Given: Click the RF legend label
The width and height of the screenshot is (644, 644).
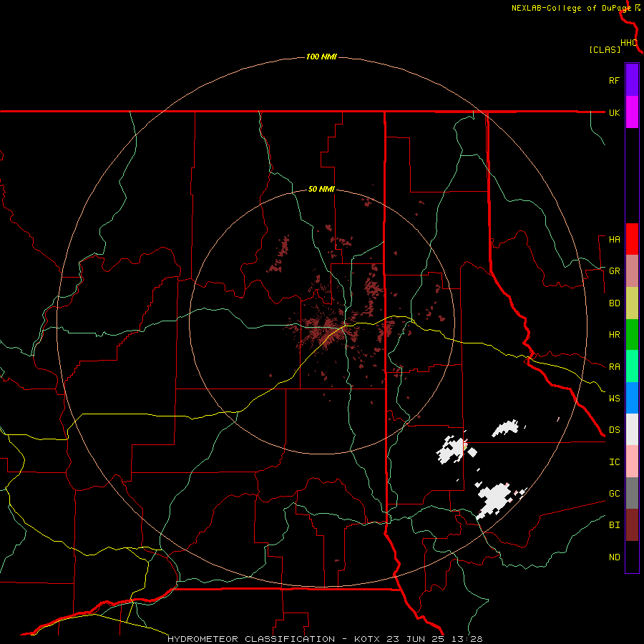Looking at the screenshot, I should [x=614, y=80].
